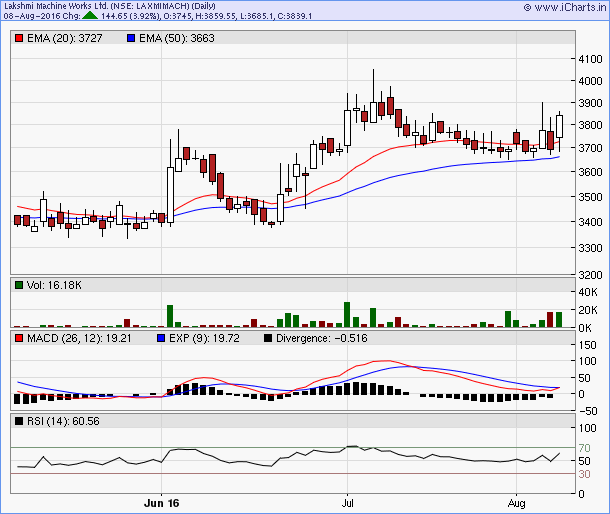Click the last white candlestick in August
The width and height of the screenshot is (610, 514).
pos(559,126)
